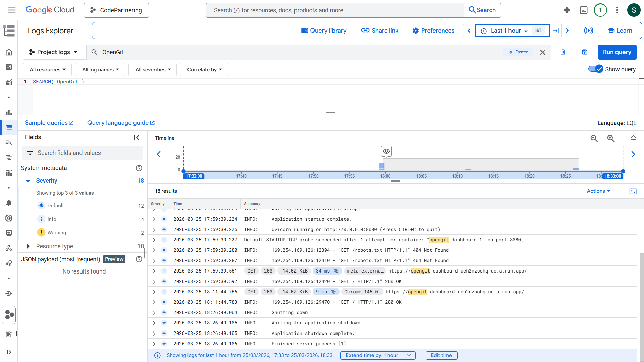The height and width of the screenshot is (362, 644).
Task: Open the Last 1 hour time range
Action: 508,31
